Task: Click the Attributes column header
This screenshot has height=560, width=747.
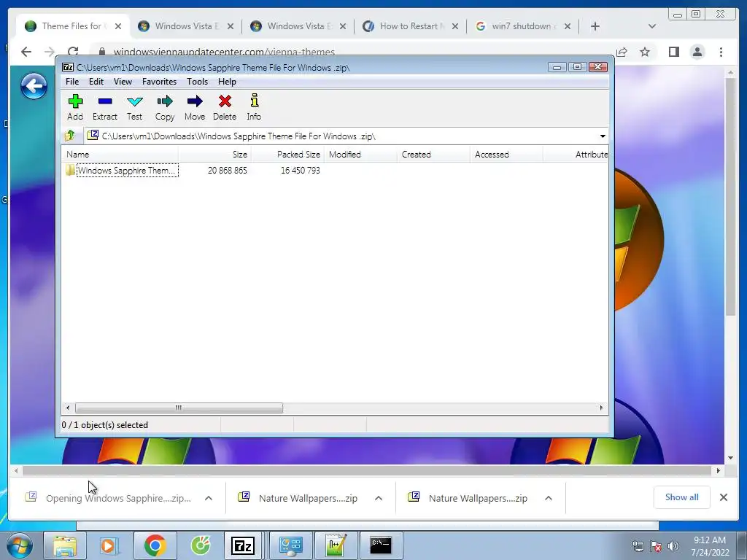Action: (576, 155)
